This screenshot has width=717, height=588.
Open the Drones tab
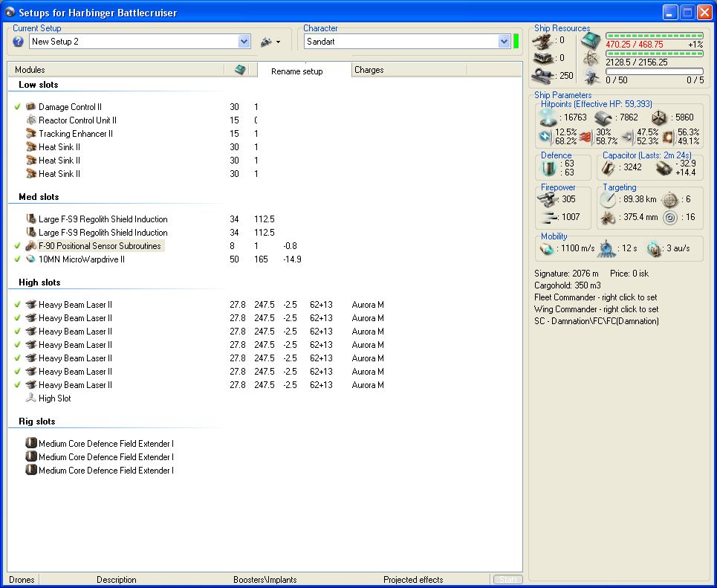point(22,580)
